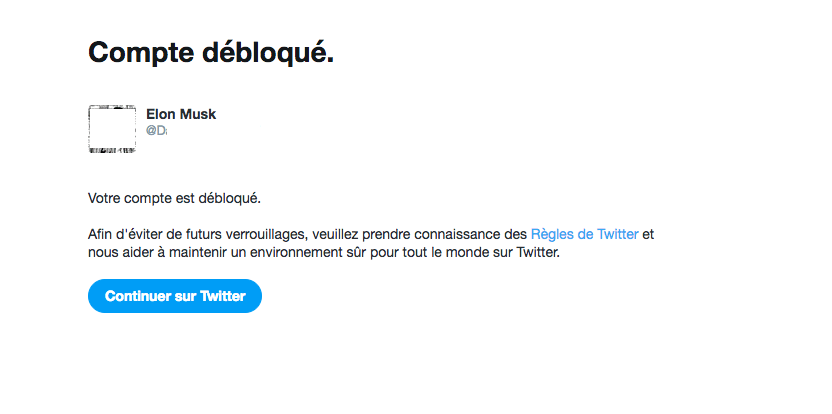This screenshot has width=832, height=414.
Task: Click the word "Votre" in the unlock message
Action: pyautogui.click(x=105, y=197)
